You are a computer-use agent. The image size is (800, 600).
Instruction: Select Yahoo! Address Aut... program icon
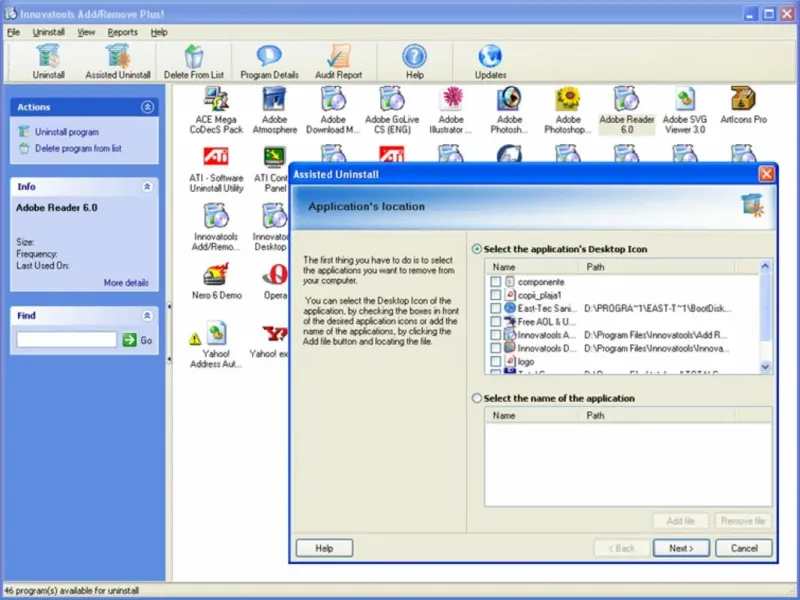tap(216, 345)
